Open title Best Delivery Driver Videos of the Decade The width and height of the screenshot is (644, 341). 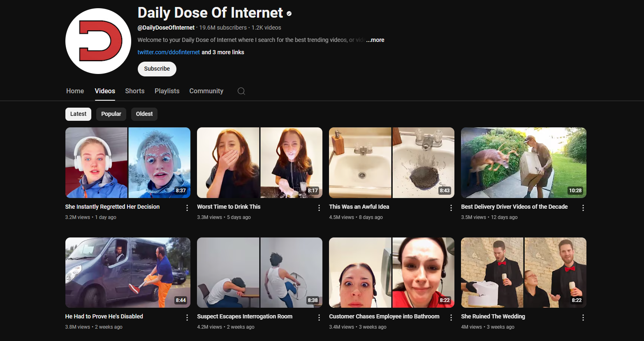(x=514, y=207)
